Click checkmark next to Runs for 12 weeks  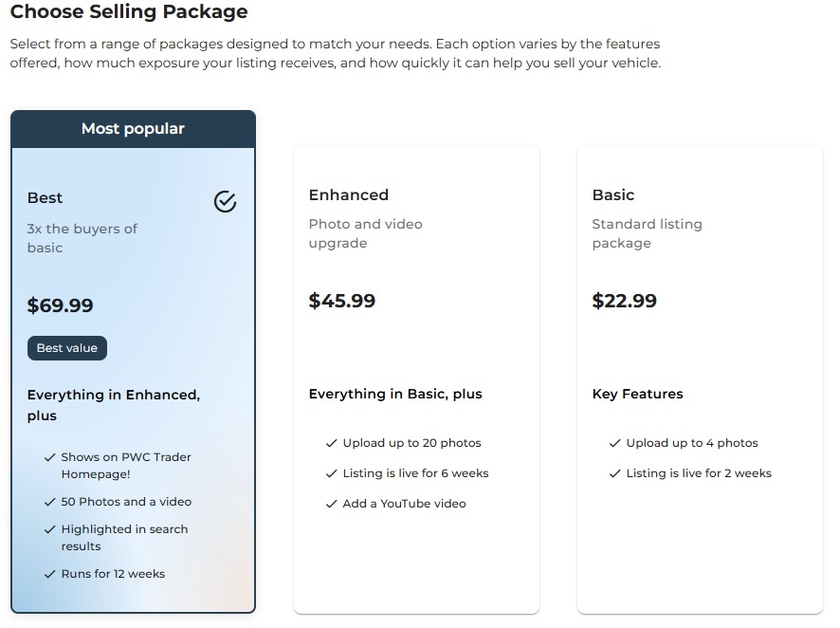click(49, 574)
